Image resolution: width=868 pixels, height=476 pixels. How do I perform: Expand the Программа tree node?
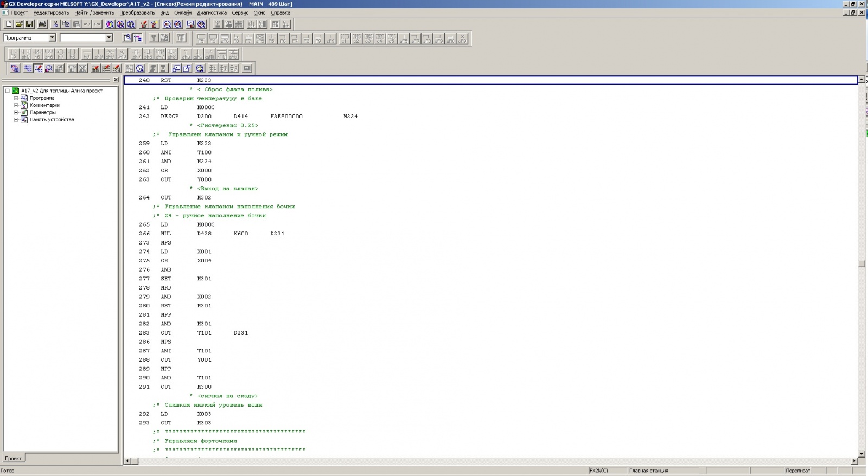click(x=16, y=98)
